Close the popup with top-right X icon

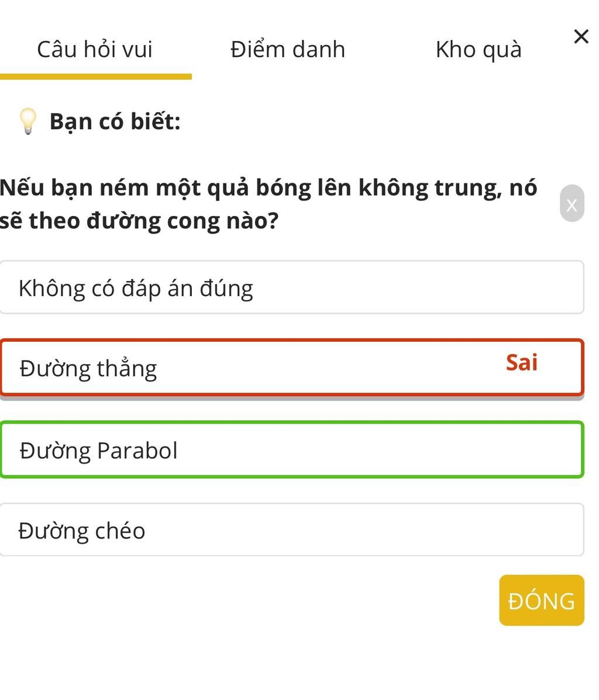coord(581,37)
